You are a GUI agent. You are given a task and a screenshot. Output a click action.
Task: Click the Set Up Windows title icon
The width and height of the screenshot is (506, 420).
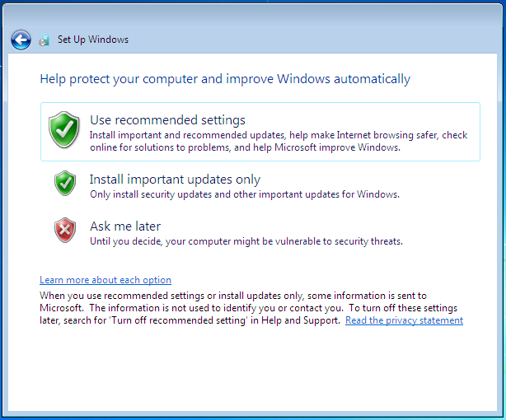point(44,40)
